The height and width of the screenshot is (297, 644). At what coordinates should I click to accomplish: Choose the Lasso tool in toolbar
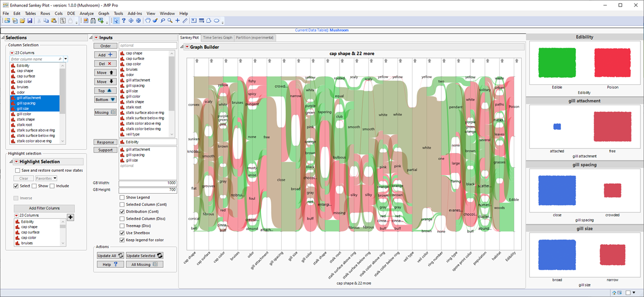click(163, 21)
